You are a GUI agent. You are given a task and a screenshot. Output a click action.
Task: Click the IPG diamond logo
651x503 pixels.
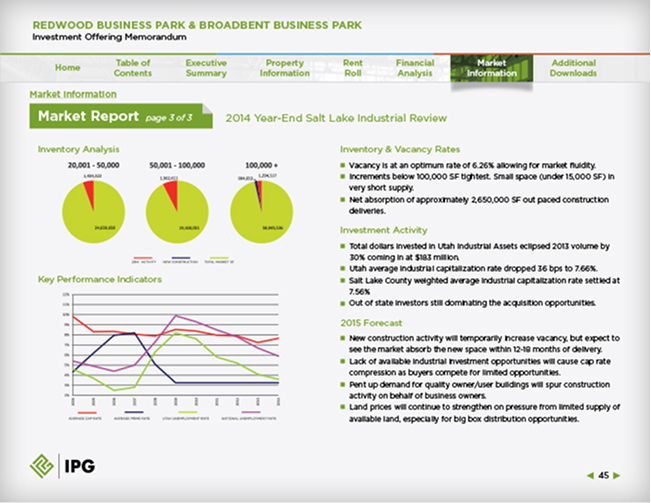42,466
